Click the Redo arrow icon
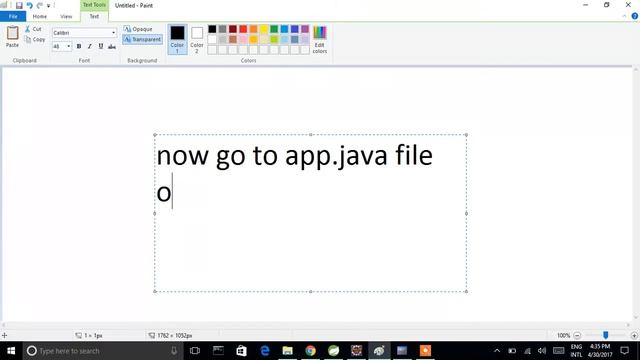This screenshot has height=360, width=640. [x=40, y=5]
